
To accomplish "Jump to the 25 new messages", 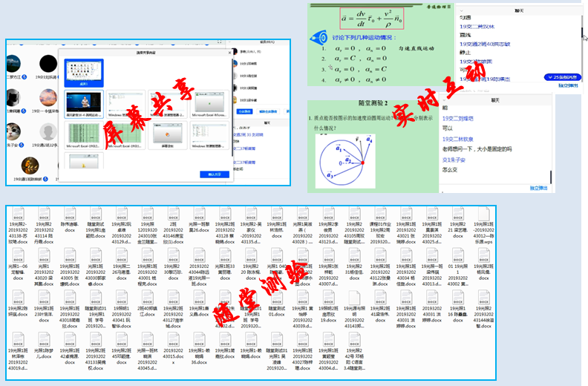I will click(563, 76).
